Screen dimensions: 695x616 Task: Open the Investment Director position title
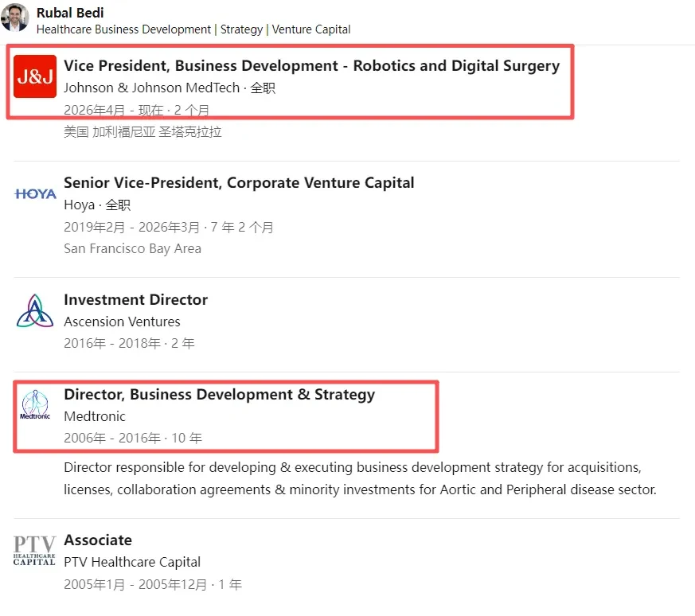coord(135,299)
